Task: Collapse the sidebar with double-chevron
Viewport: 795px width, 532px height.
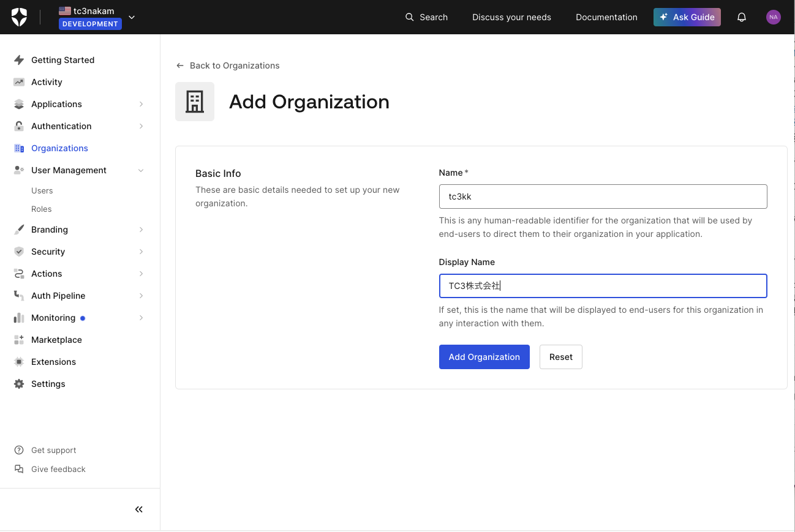Action: [x=138, y=509]
